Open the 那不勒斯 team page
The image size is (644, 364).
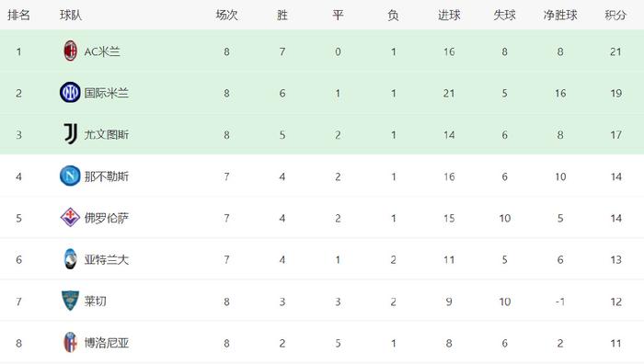107,176
